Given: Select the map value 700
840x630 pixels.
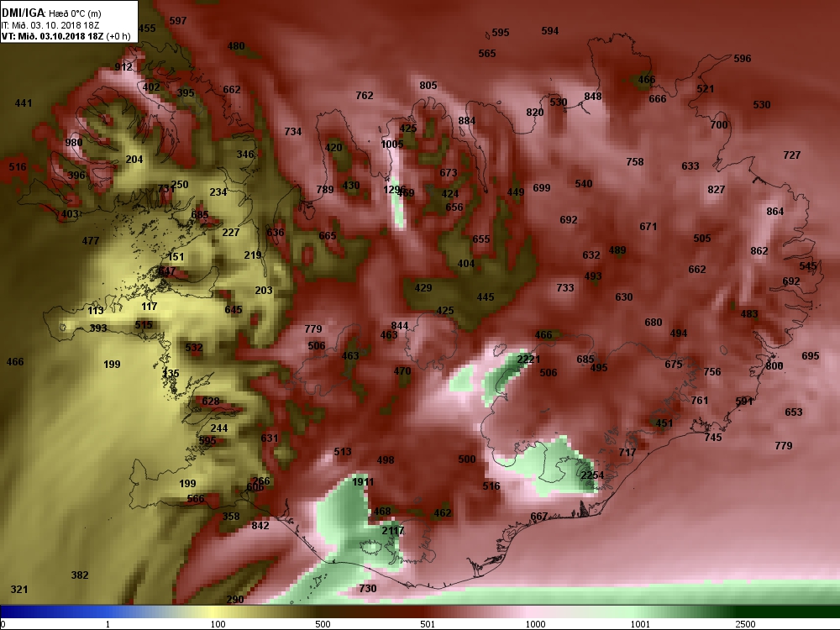Looking at the screenshot, I should [x=719, y=125].
